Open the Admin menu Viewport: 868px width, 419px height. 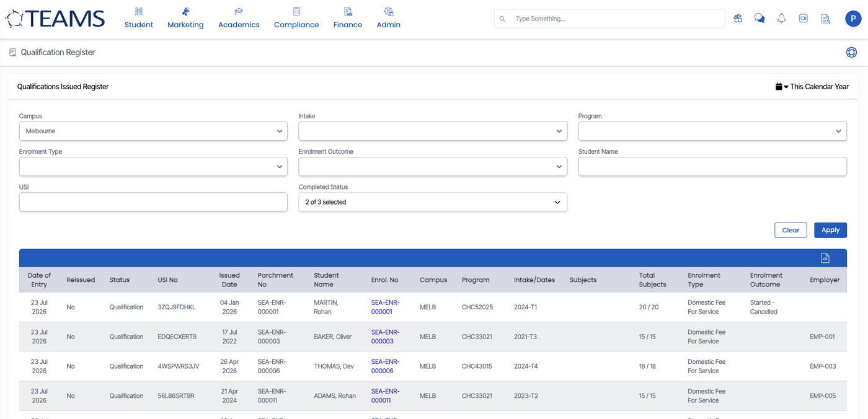389,18
